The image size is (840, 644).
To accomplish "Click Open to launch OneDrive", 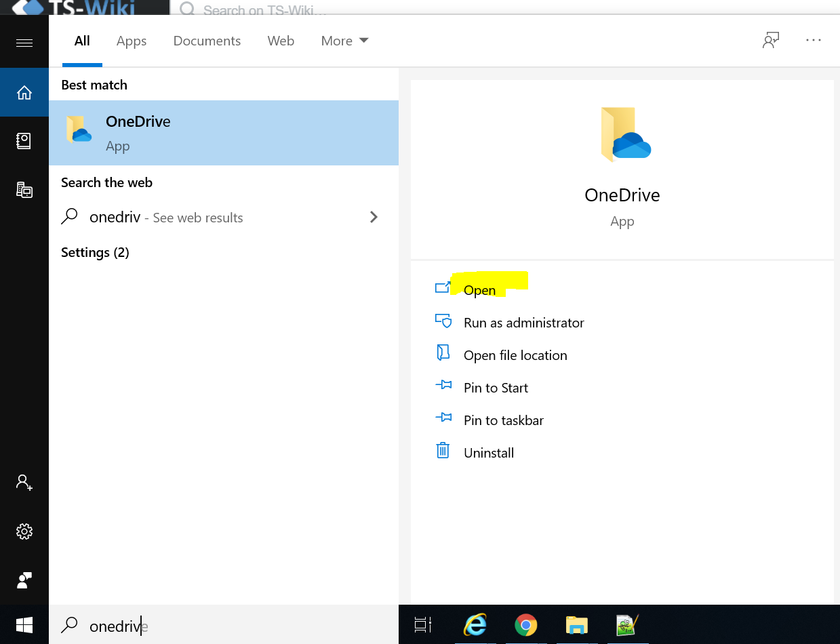I will [x=479, y=290].
